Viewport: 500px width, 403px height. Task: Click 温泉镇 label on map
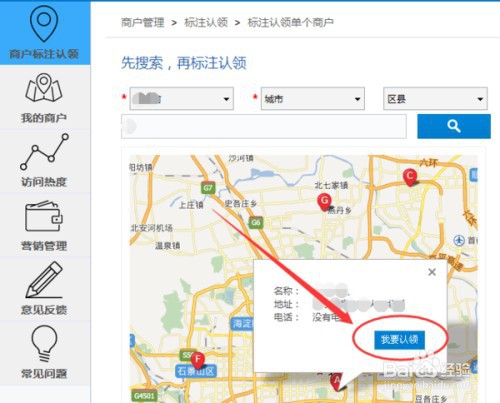(x=167, y=246)
